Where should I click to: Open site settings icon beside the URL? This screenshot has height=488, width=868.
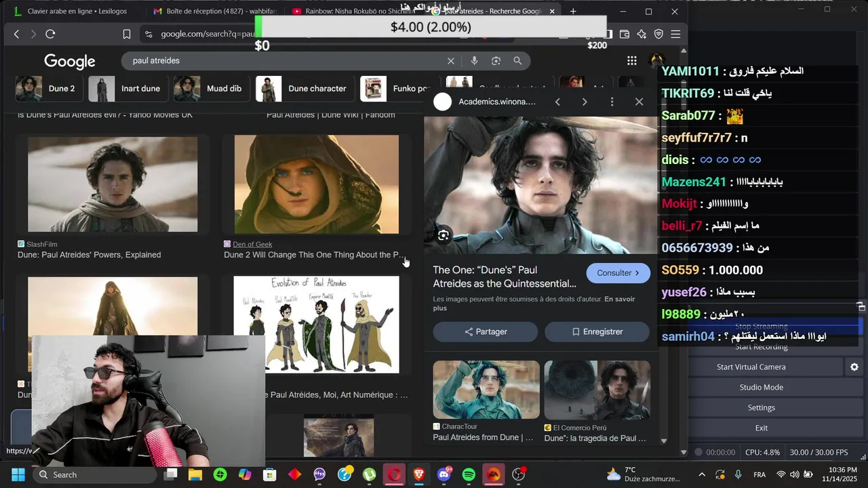click(148, 34)
